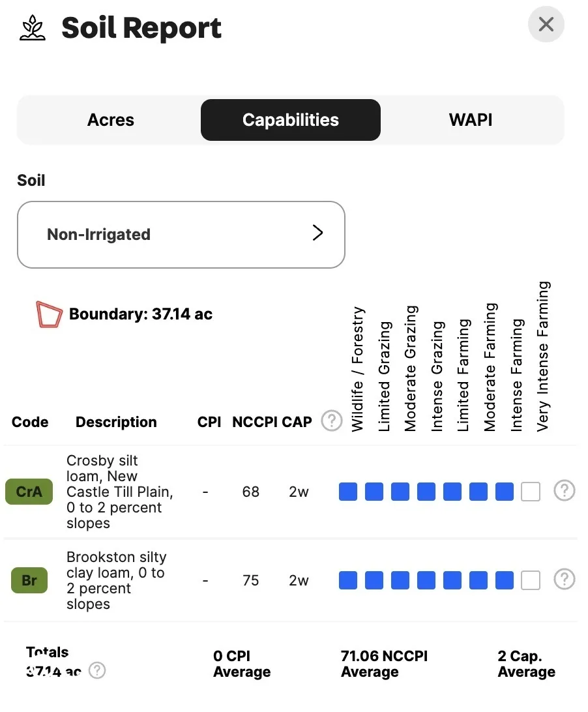Click the Brookston silty clay loam description

(117, 580)
